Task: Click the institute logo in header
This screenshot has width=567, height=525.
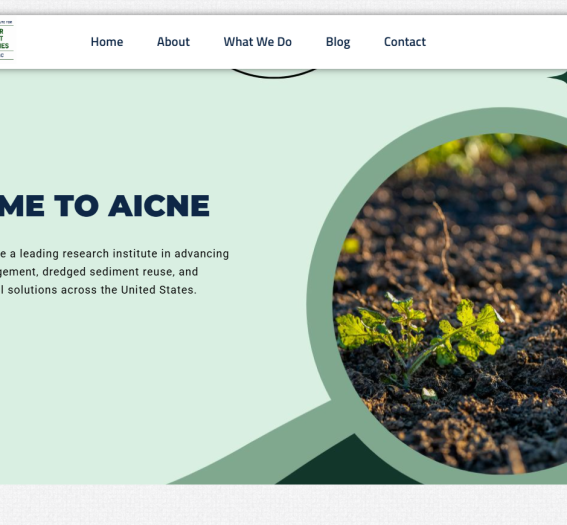Action: [7, 40]
